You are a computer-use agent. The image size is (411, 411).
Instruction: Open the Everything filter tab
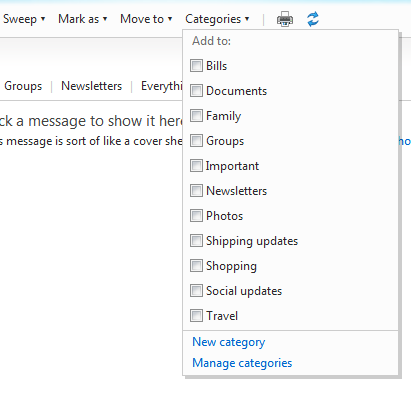(161, 86)
